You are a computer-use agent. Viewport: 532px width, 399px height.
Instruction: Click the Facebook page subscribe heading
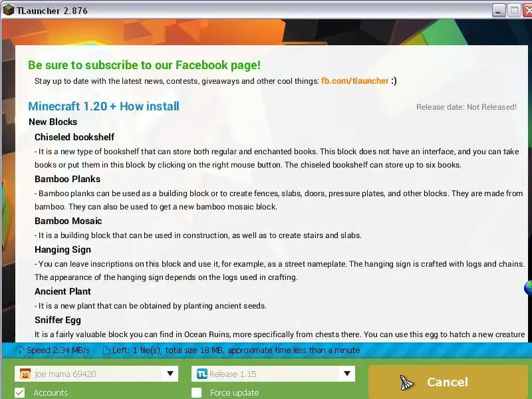click(x=144, y=65)
